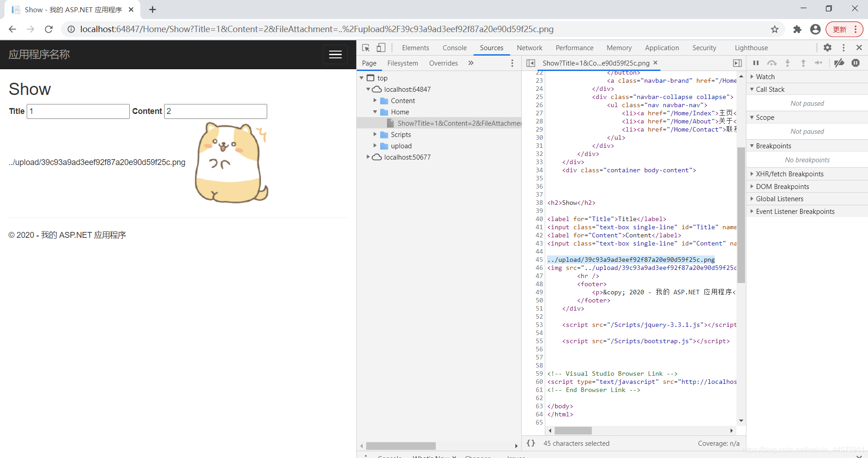Screen dimensions: 868x458
Task: Open DevTools customize three-dot menu
Action: coord(844,47)
